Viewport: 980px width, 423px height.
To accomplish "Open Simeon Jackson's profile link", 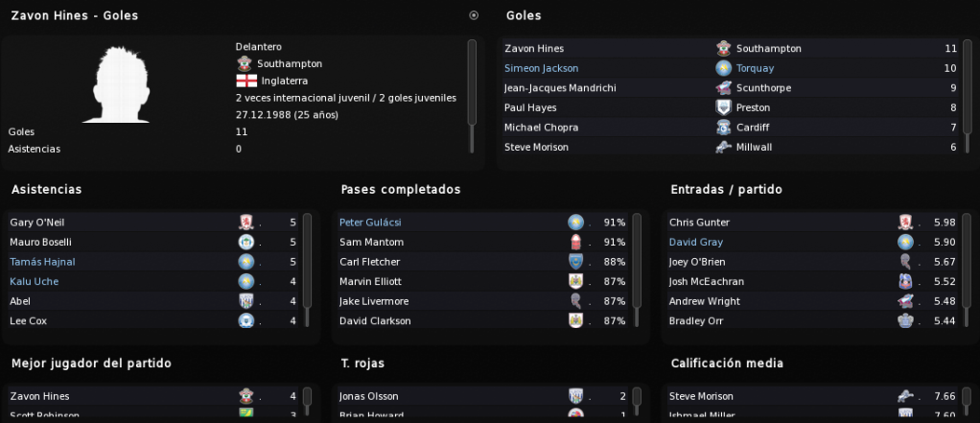I will tap(541, 68).
